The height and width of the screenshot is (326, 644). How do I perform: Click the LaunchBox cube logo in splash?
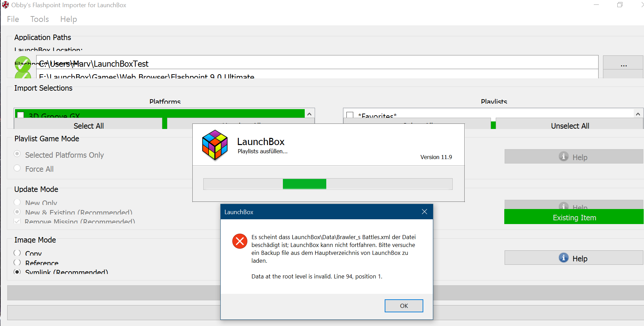point(215,145)
